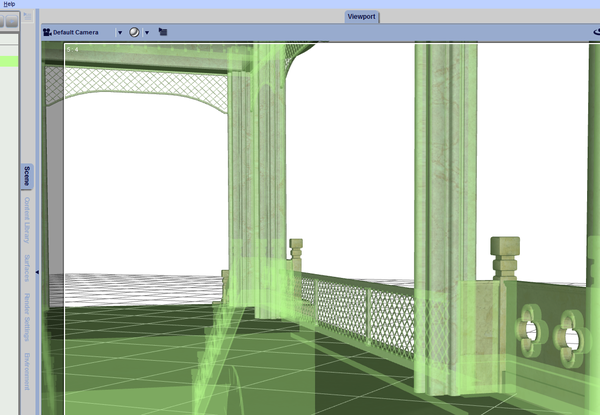
Task: Collapse the side pane with the arrow handle
Action: [37, 272]
